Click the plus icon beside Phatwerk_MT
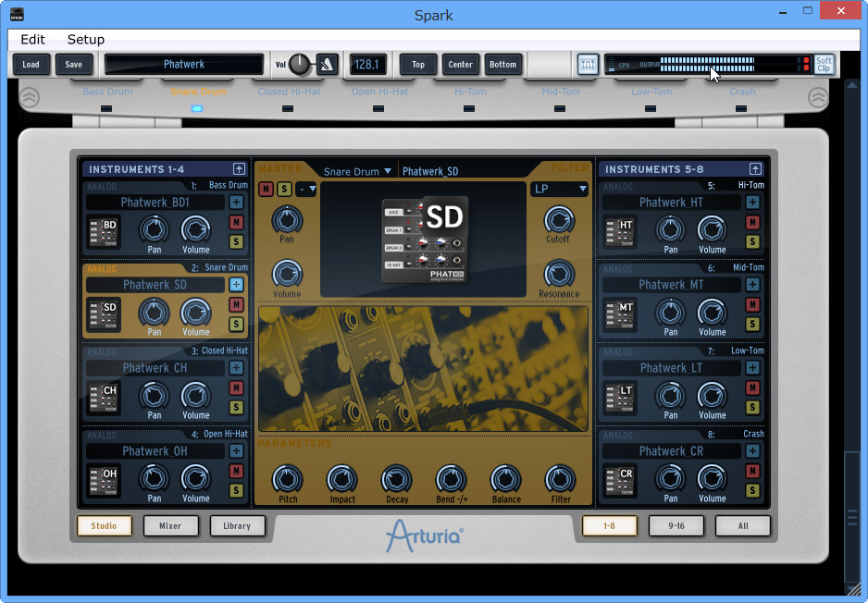The width and height of the screenshot is (868, 603). [752, 284]
